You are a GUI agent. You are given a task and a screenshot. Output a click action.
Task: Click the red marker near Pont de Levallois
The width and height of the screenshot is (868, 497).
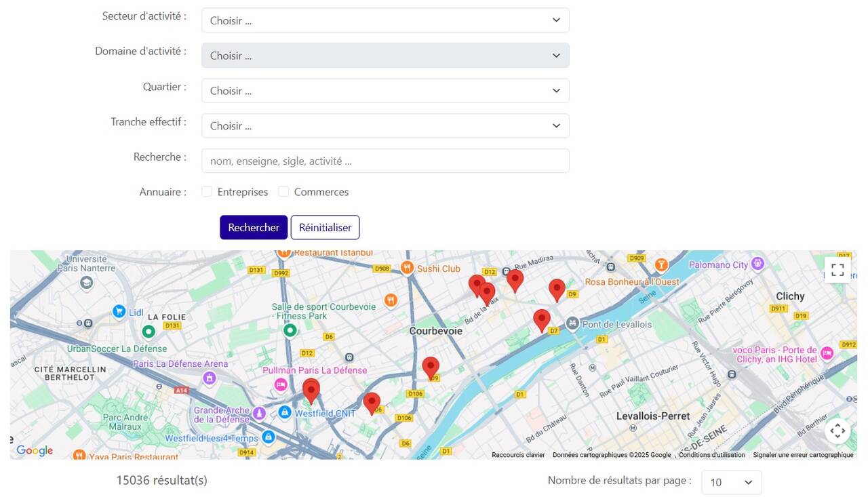pyautogui.click(x=541, y=319)
